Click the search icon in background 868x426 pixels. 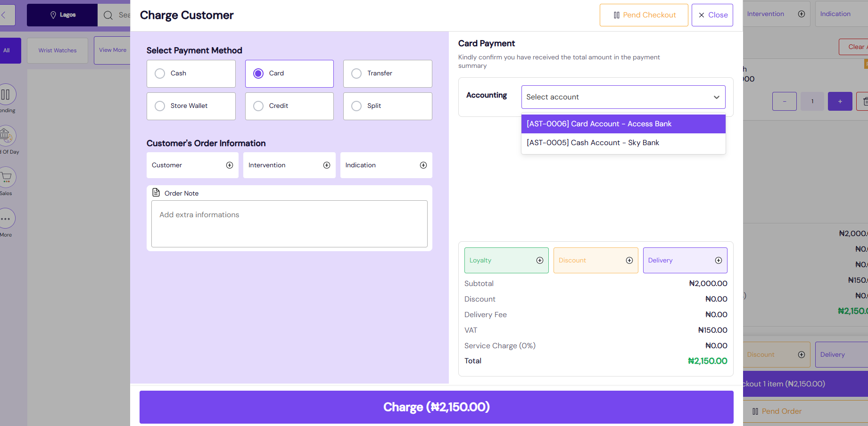108,15
